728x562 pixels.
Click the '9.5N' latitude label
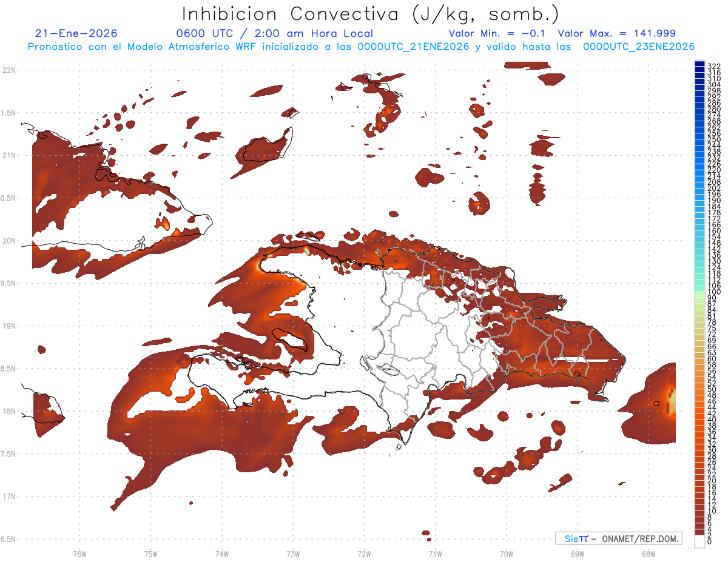(8, 283)
